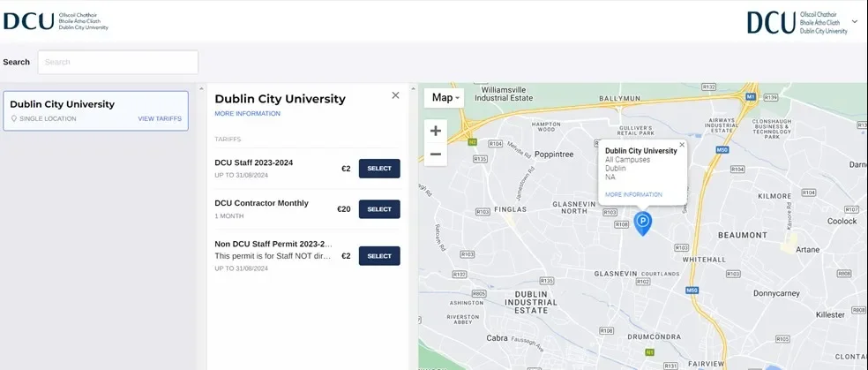868x370 pixels.
Task: Click into the Search input field
Action: click(x=118, y=62)
